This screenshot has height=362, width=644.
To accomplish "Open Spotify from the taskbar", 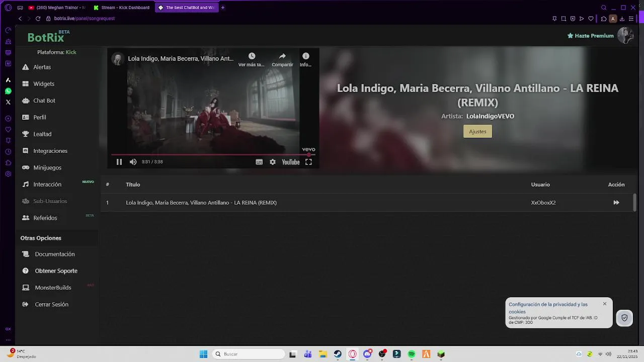I will tap(412, 354).
